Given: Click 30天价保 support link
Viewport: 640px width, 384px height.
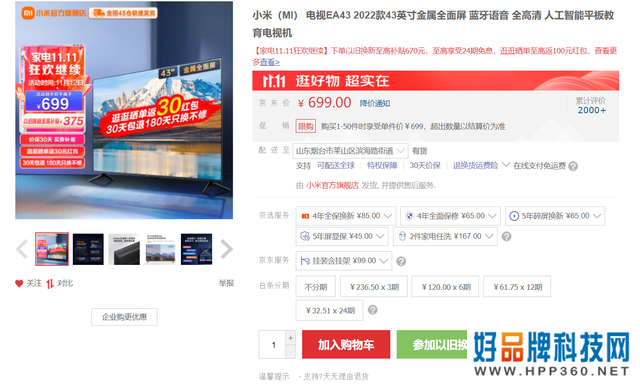Looking at the screenshot, I should pyautogui.click(x=425, y=165).
